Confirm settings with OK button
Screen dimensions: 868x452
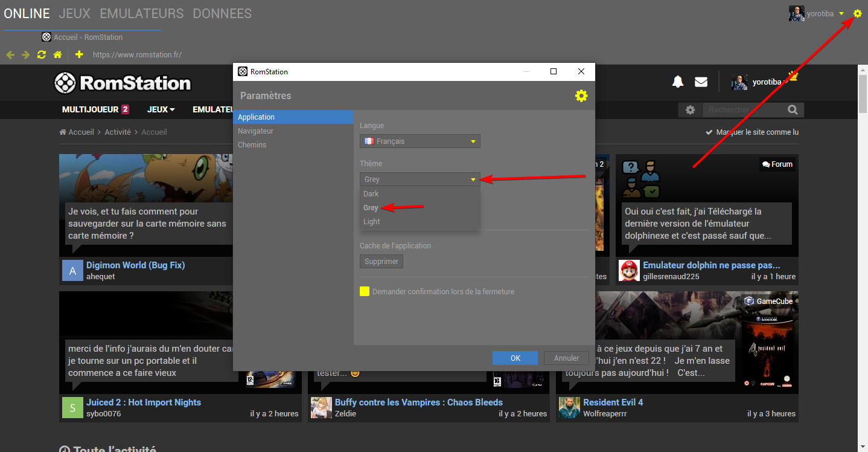coord(515,358)
